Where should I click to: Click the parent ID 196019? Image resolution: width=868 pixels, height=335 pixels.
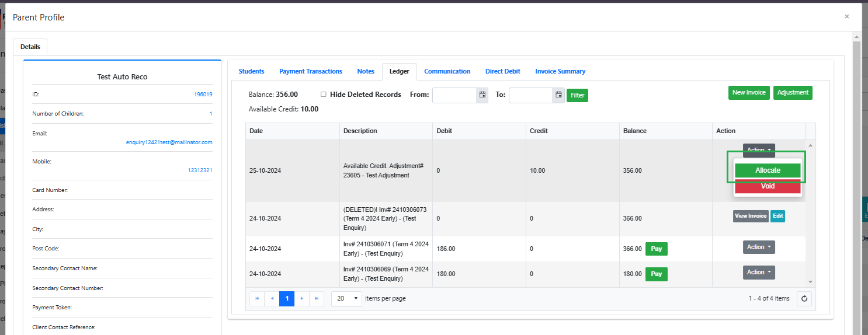click(x=203, y=95)
